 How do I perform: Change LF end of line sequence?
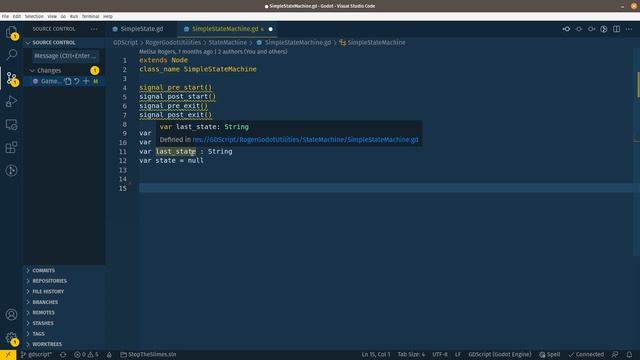[x=458, y=355]
